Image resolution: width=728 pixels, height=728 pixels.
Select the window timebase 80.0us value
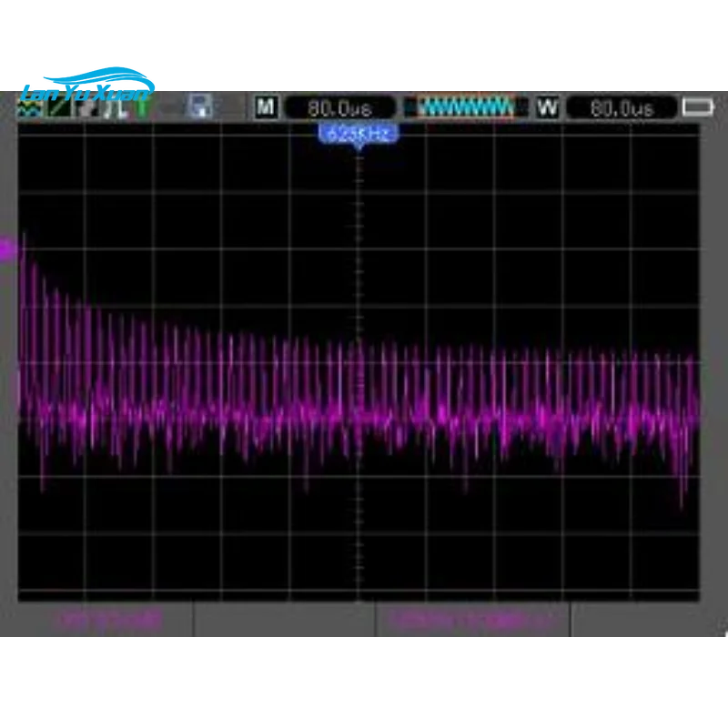[622, 108]
